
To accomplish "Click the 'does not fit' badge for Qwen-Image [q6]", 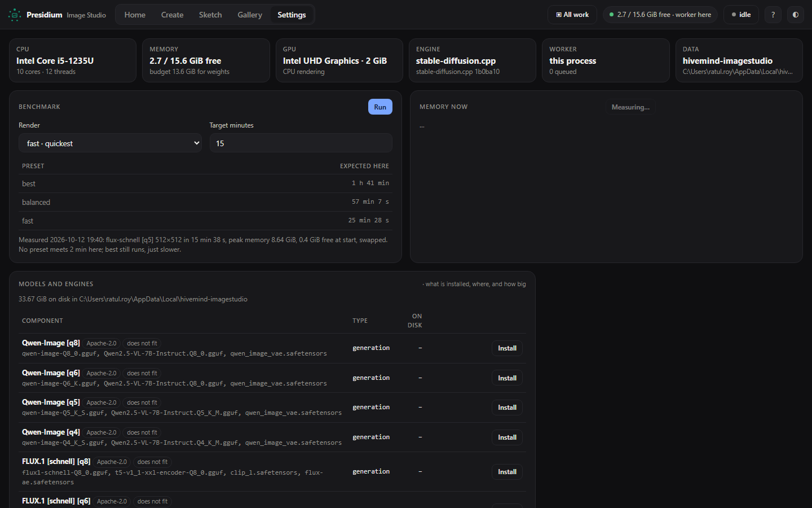I will [142, 373].
